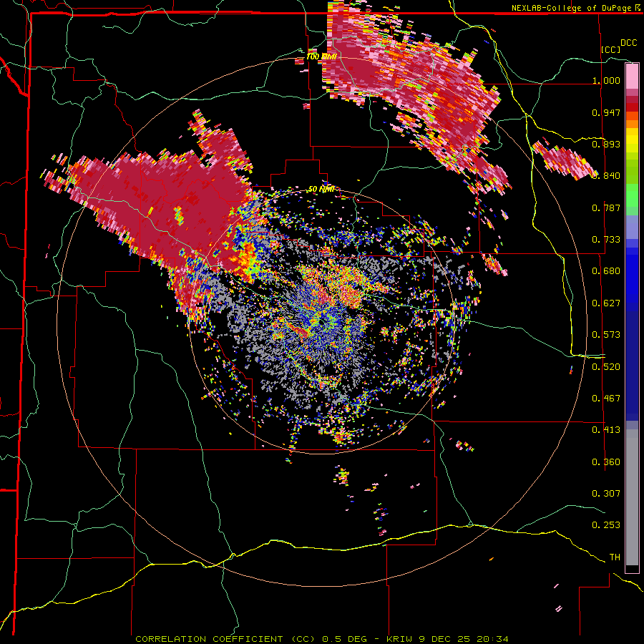This screenshot has height=644, width=644.
Task: Click the 0.947 scale label
Action: [x=606, y=112]
